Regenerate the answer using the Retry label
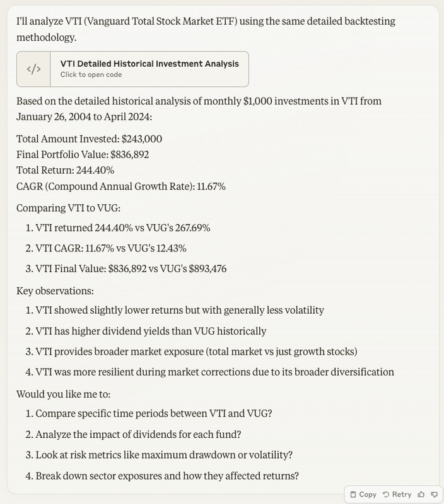 coord(402,495)
